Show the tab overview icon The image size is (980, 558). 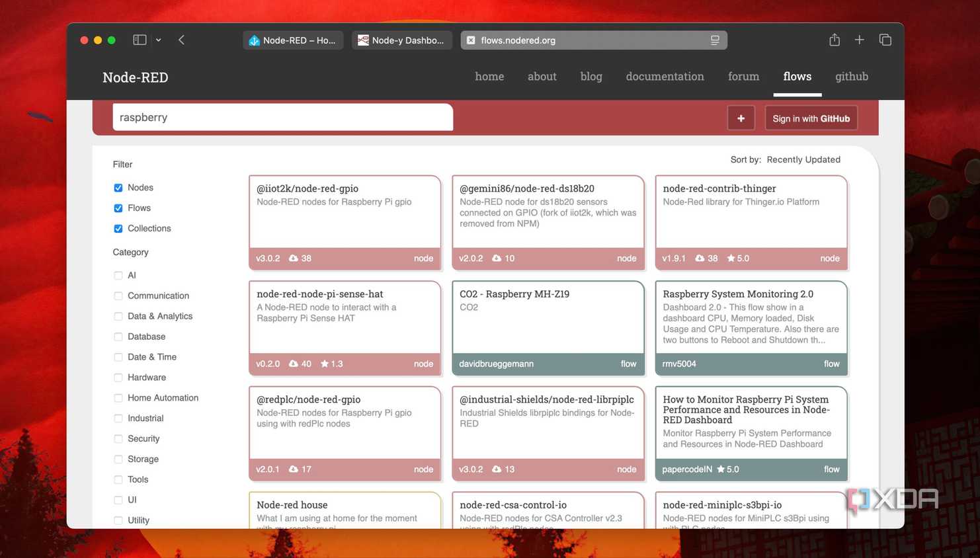[x=885, y=40]
